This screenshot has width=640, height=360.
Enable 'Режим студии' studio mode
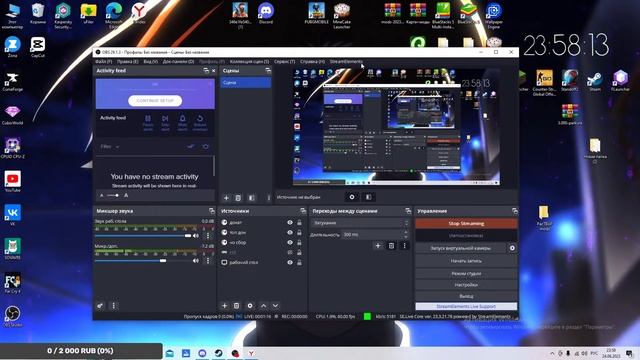[x=466, y=273]
